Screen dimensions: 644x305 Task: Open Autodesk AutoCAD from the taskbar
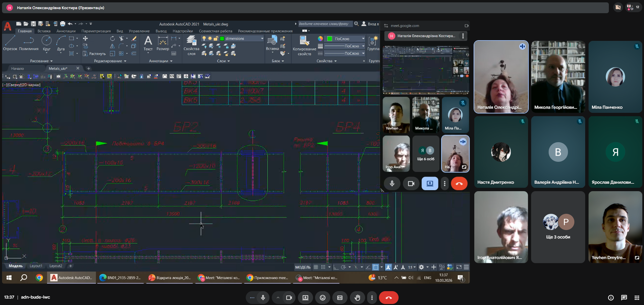[x=71, y=278]
